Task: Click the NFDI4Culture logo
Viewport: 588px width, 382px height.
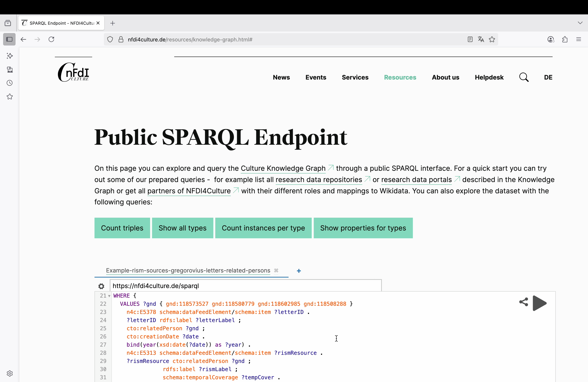Action: click(73, 72)
